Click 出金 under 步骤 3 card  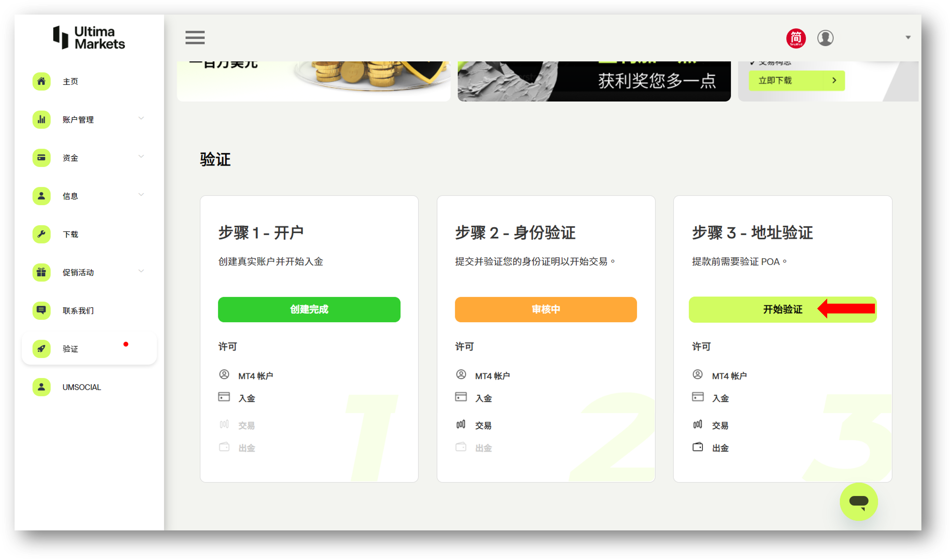coord(720,448)
